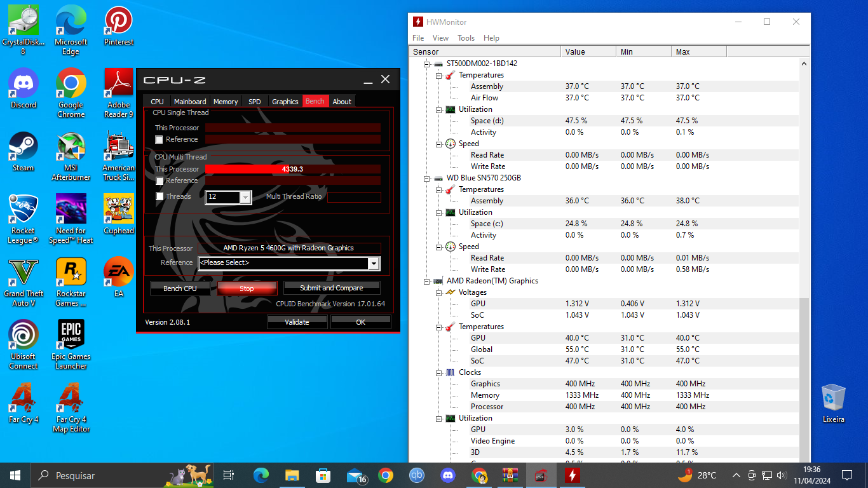Collapse the AMD Radeon(TM) Graphics node
868x488 pixels.
[x=427, y=281]
